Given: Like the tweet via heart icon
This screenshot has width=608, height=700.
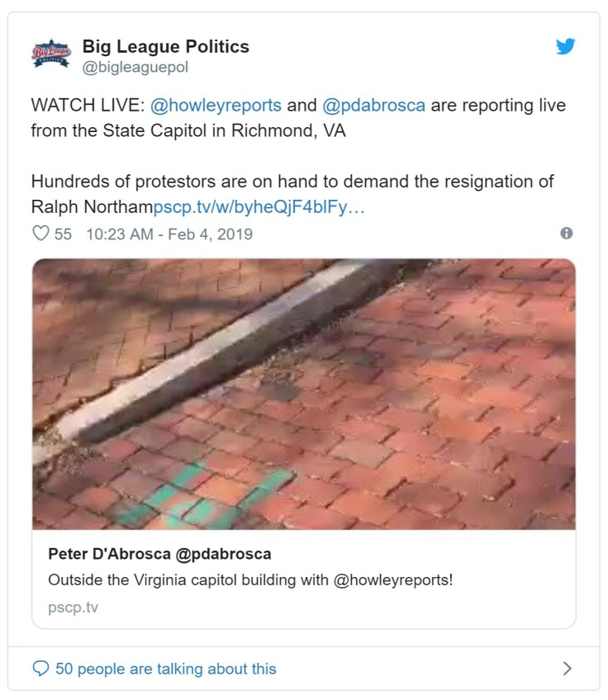Looking at the screenshot, I should [x=40, y=234].
